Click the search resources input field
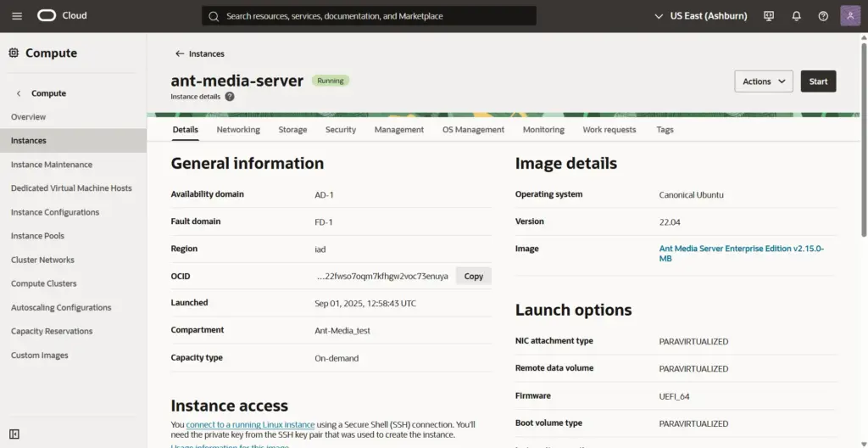 pyautogui.click(x=369, y=16)
